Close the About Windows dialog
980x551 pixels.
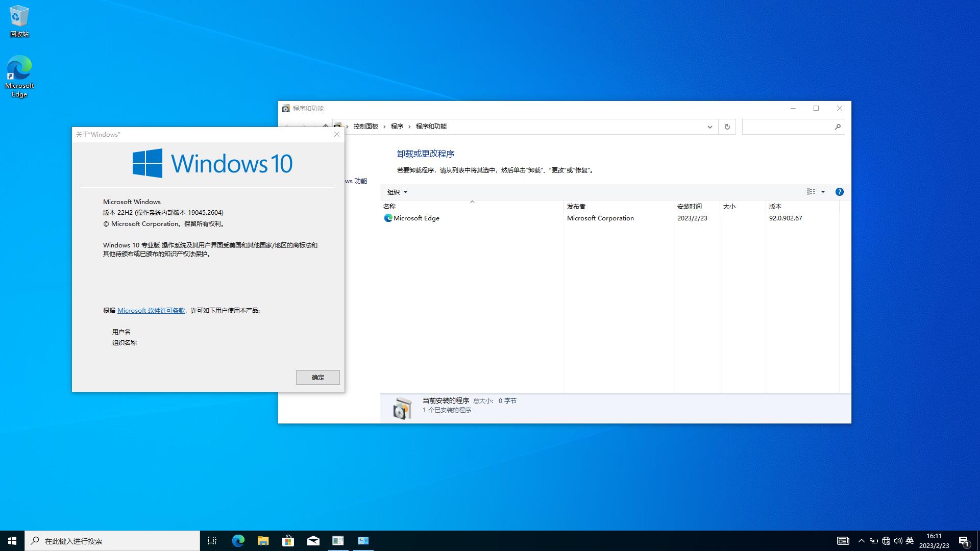[x=336, y=134]
